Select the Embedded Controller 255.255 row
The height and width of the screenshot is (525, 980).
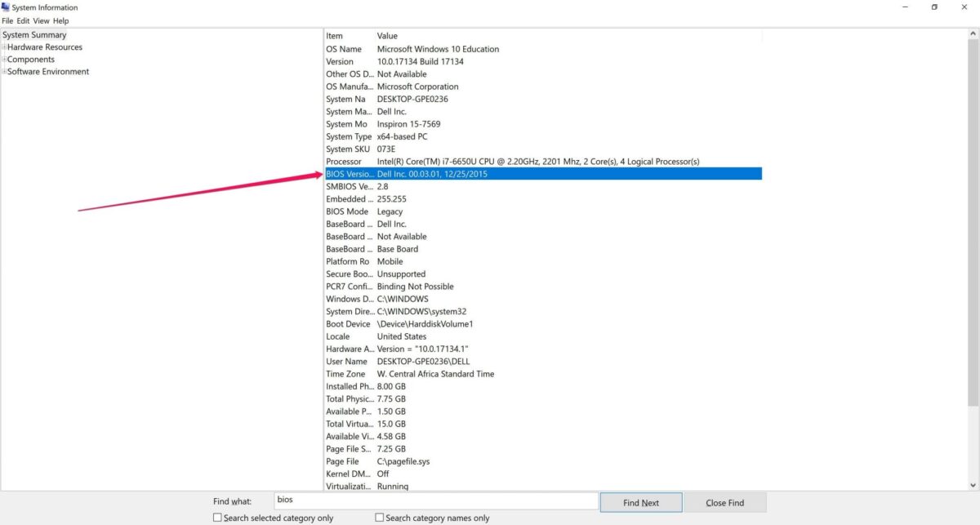[543, 199]
